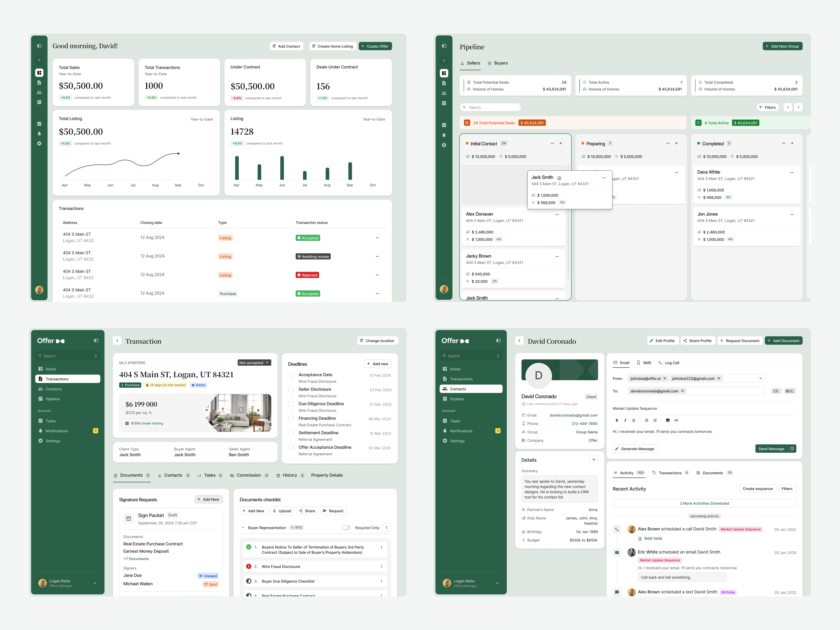Open the kebab menu beside Required Only

(387, 527)
